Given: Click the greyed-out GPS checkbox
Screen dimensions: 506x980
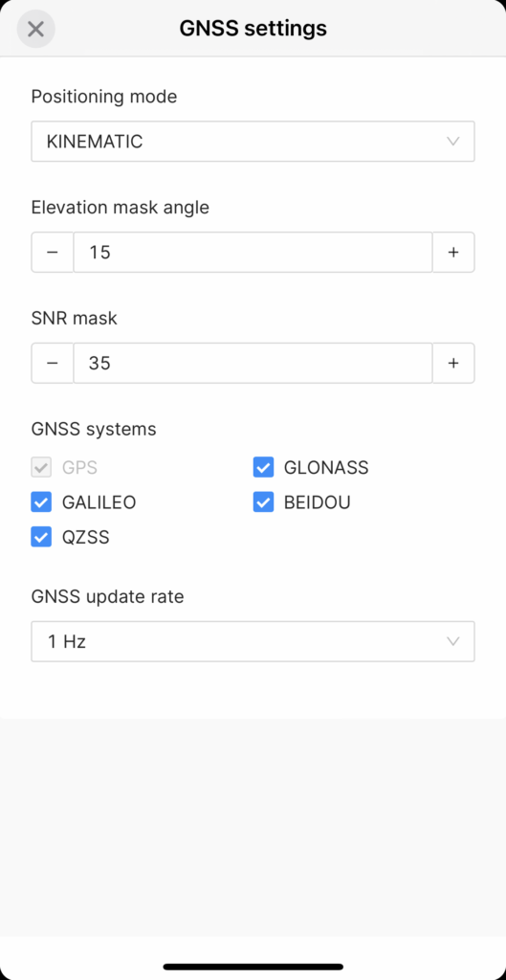Looking at the screenshot, I should (x=41, y=467).
